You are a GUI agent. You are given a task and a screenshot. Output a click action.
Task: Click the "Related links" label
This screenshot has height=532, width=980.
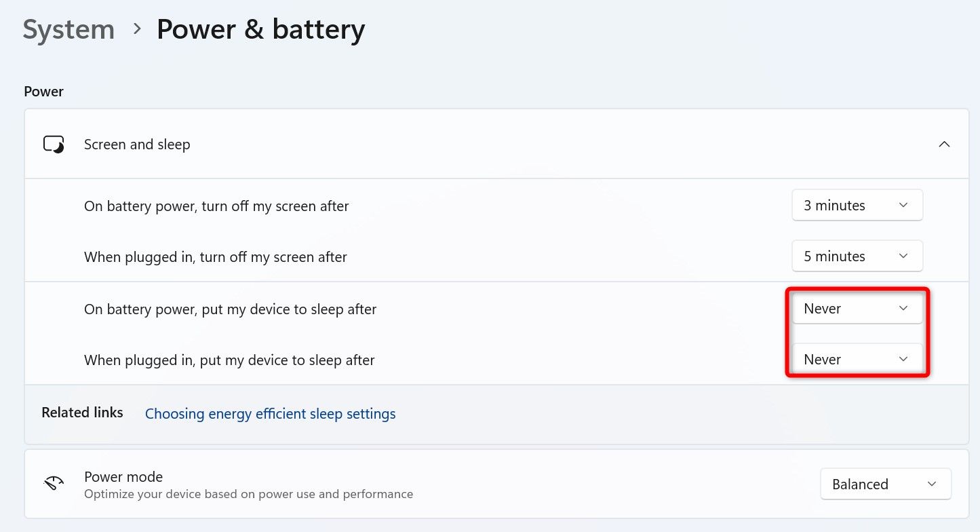tap(82, 413)
